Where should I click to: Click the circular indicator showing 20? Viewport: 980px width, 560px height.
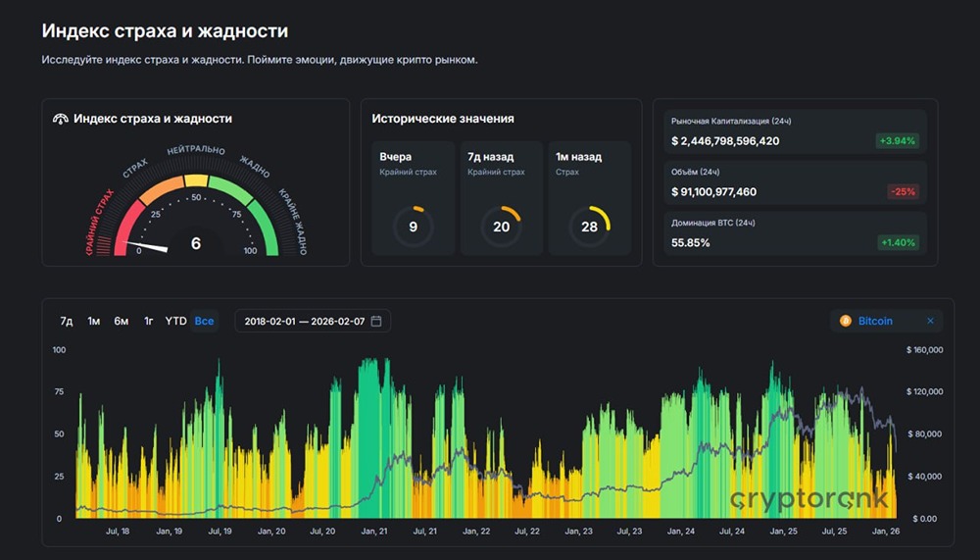tap(501, 227)
